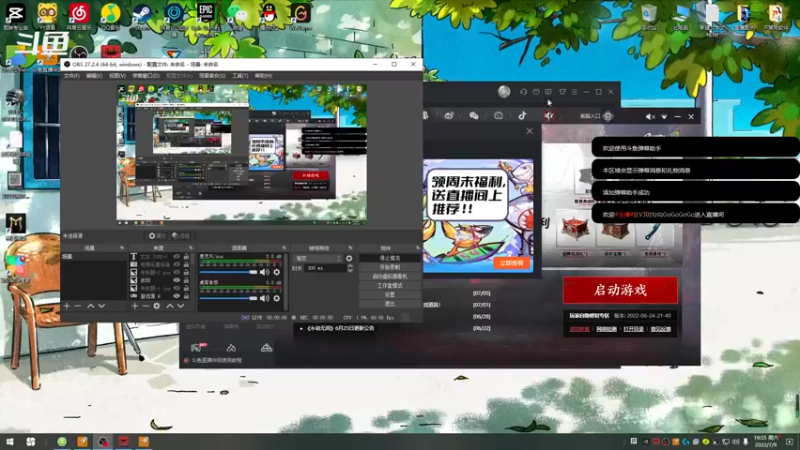Screen dimensions: 800x450
Task: Open the 桌面音频 audio settings gear
Action: tap(277, 298)
